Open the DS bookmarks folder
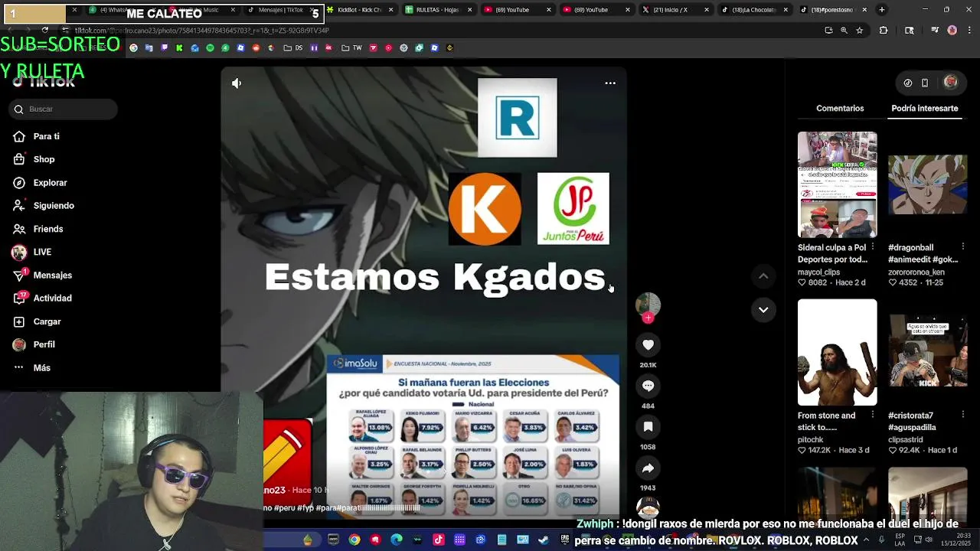980x551 pixels. (293, 47)
